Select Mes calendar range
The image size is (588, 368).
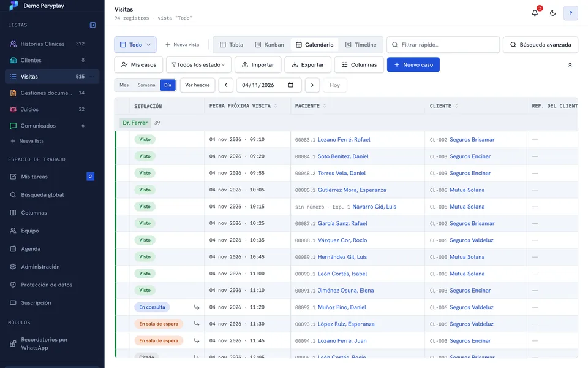[124, 85]
